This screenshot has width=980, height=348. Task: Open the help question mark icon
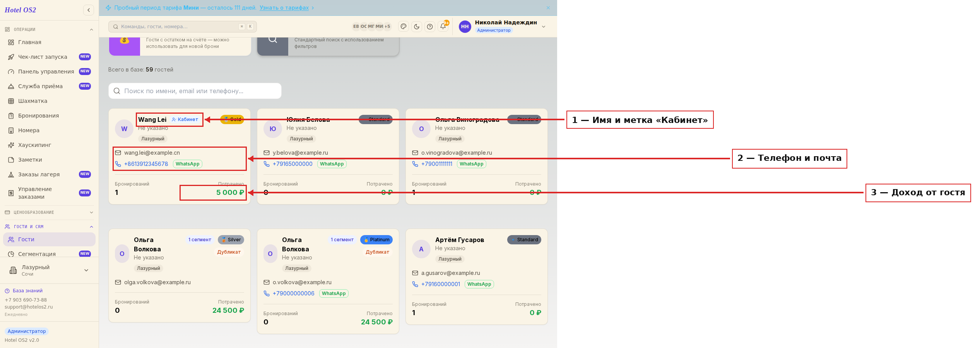click(430, 26)
